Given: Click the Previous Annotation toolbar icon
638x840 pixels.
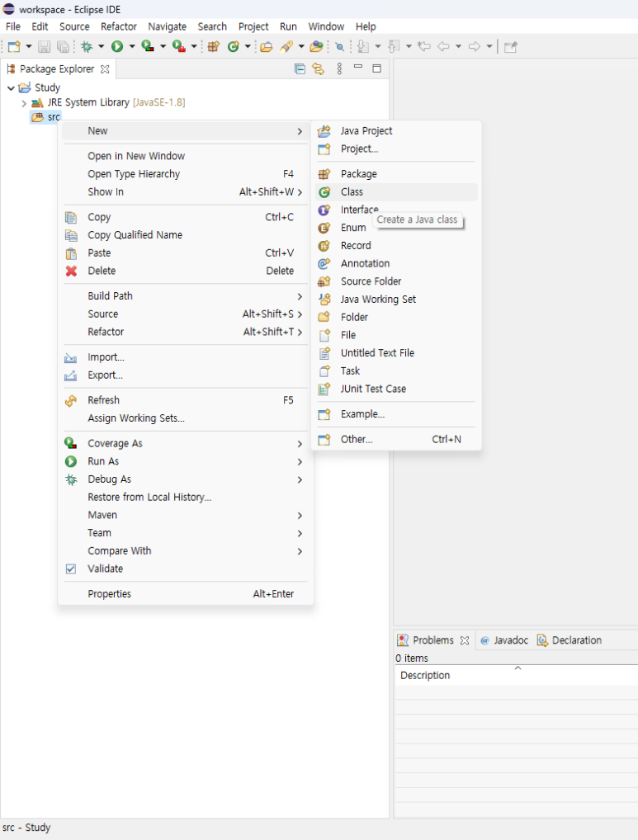Looking at the screenshot, I should coord(394,46).
